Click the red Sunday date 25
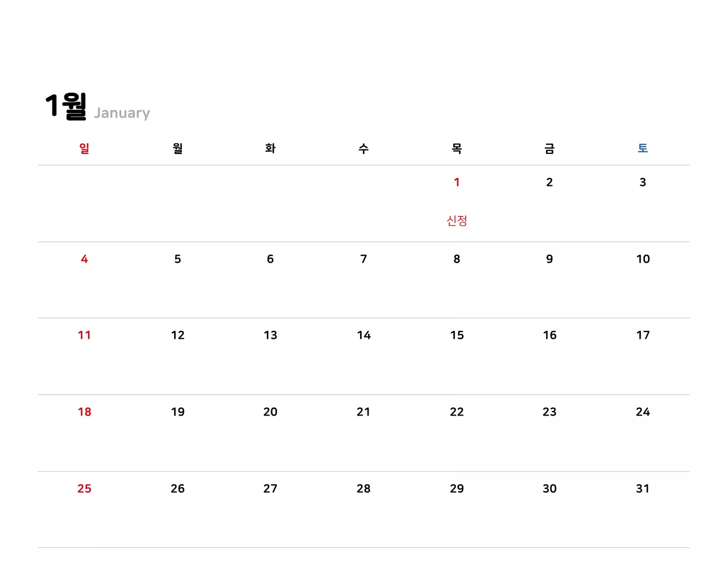Viewport: 728px width, 586px height. (84, 489)
